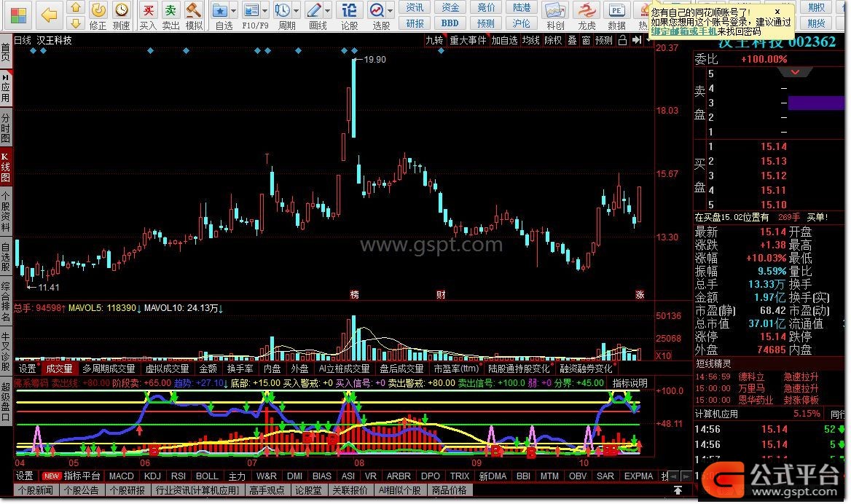Open indicator panel 设置 settings at bottom

(x=25, y=476)
